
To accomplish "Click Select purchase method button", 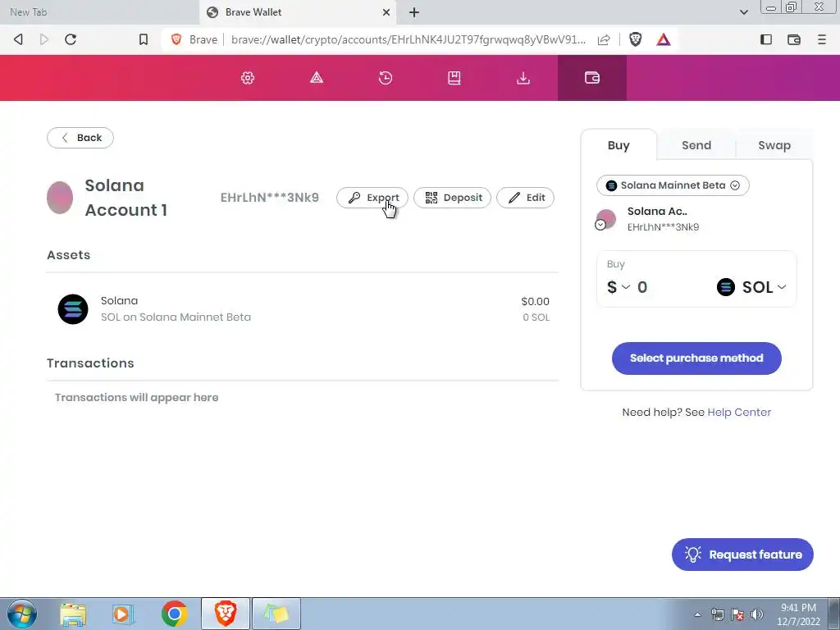I will [x=696, y=358].
